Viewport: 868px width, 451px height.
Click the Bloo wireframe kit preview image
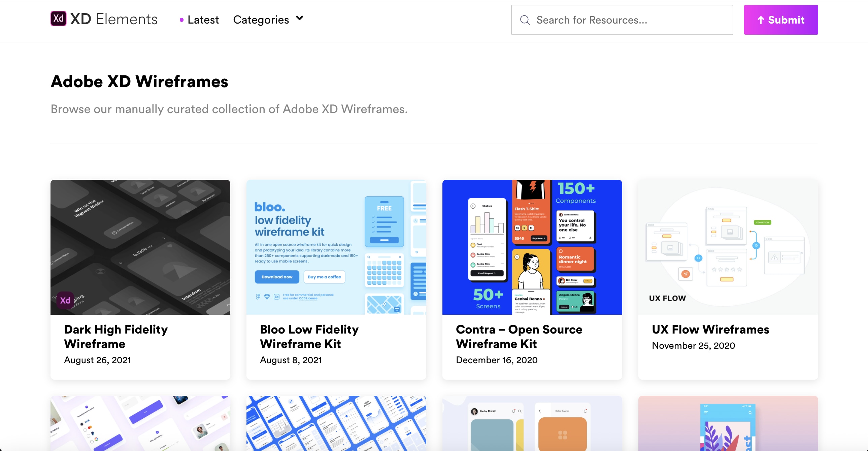(336, 247)
